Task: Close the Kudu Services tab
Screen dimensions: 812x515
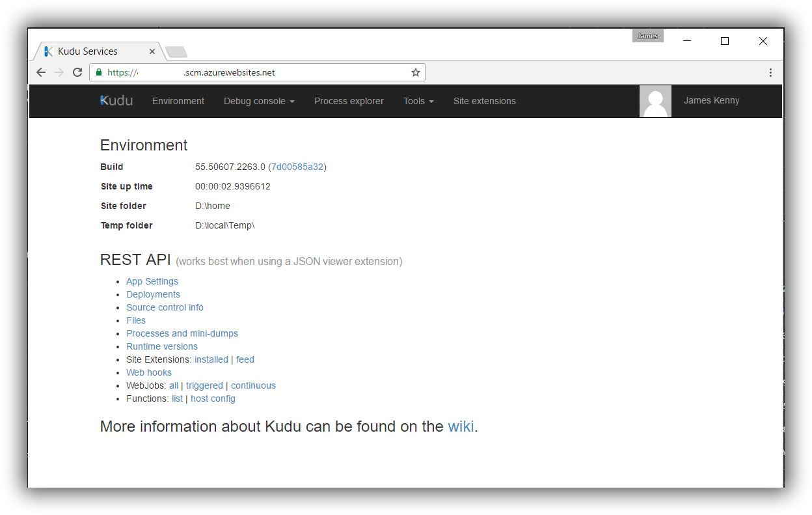Action: click(x=152, y=51)
